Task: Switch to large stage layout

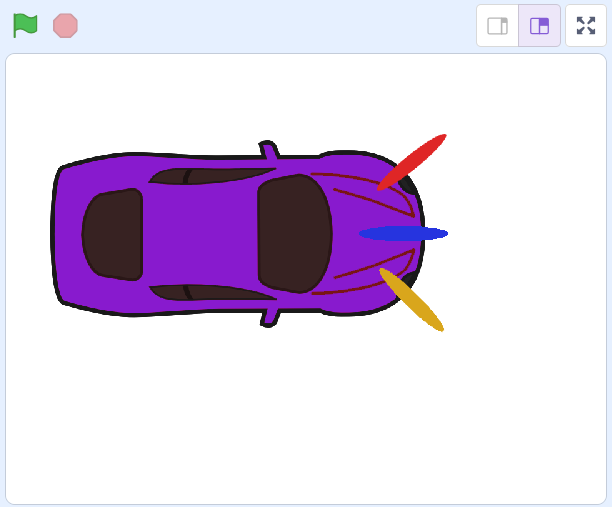Action: (539, 26)
